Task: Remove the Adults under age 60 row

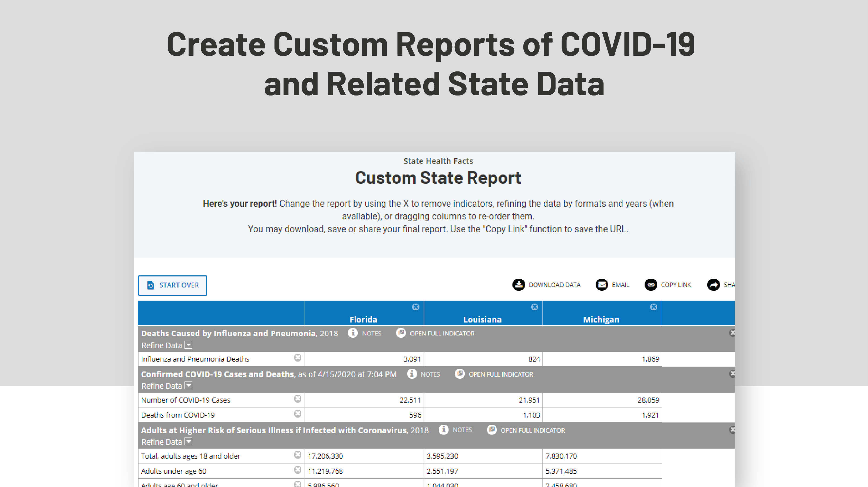Action: (x=298, y=470)
